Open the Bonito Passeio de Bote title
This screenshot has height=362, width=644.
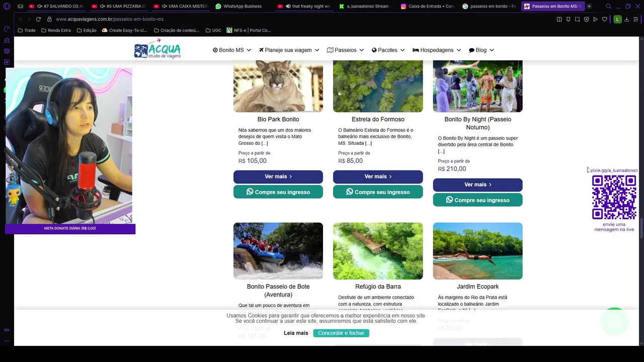click(x=278, y=291)
